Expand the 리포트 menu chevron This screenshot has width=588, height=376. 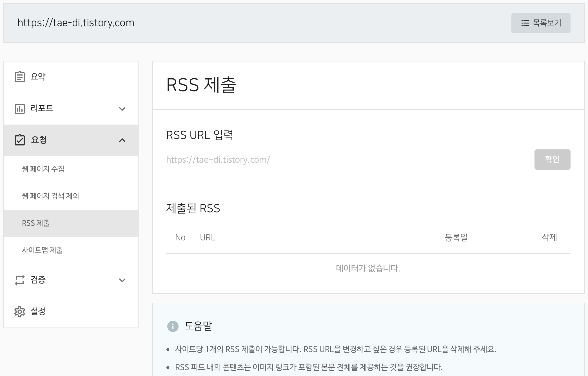click(122, 109)
